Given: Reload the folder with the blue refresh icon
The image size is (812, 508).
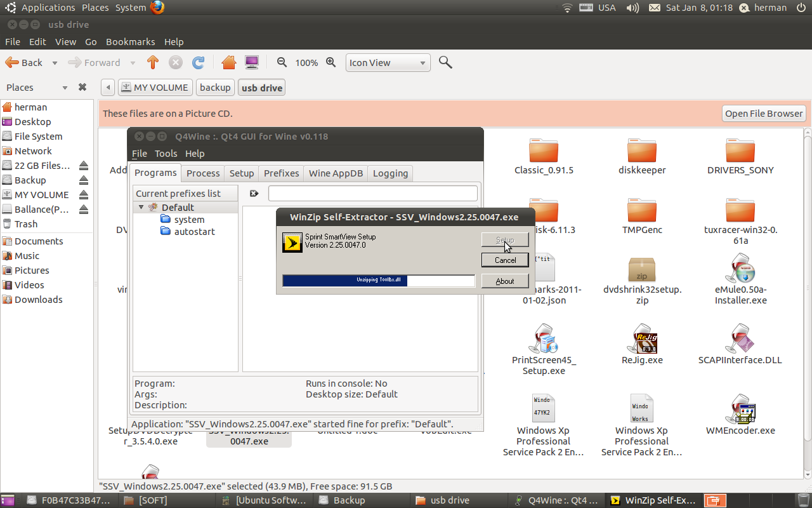Looking at the screenshot, I should click(x=199, y=62).
